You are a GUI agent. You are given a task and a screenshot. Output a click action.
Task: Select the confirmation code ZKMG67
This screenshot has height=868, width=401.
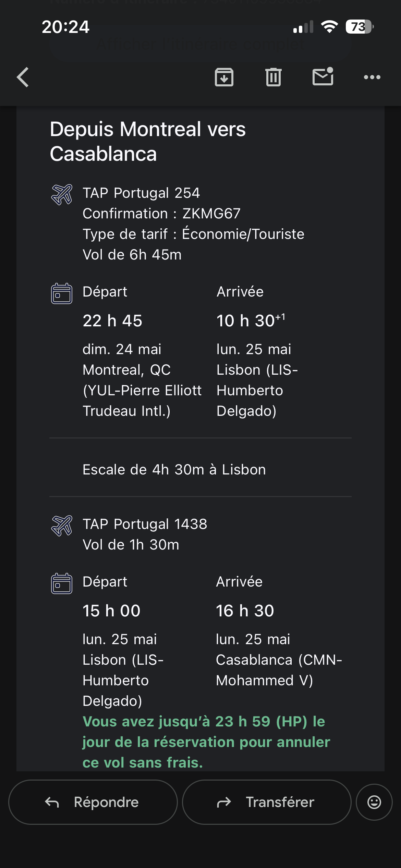(211, 214)
